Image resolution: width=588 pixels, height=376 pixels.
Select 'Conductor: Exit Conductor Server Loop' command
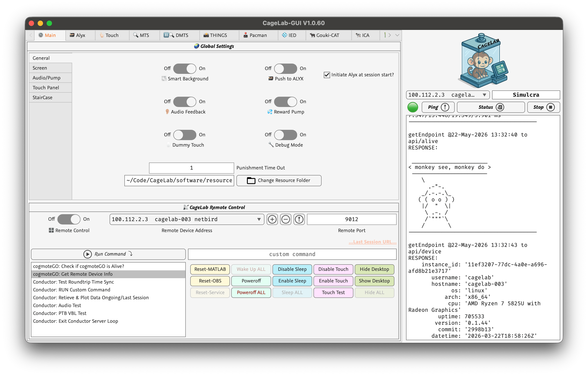pos(108,321)
